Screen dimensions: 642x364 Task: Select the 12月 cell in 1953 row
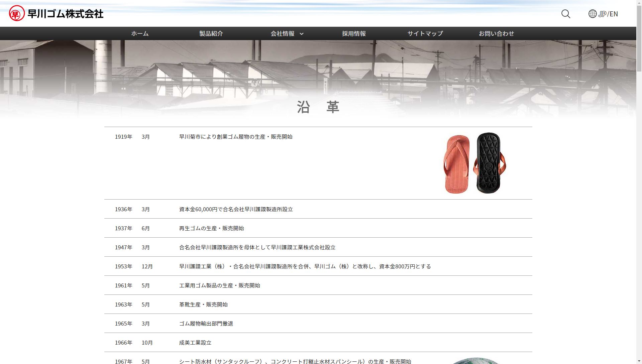147,266
